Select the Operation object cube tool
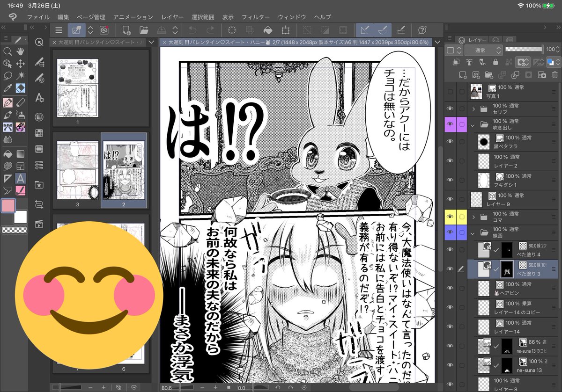Image resolution: width=562 pixels, height=392 pixels. (7, 64)
